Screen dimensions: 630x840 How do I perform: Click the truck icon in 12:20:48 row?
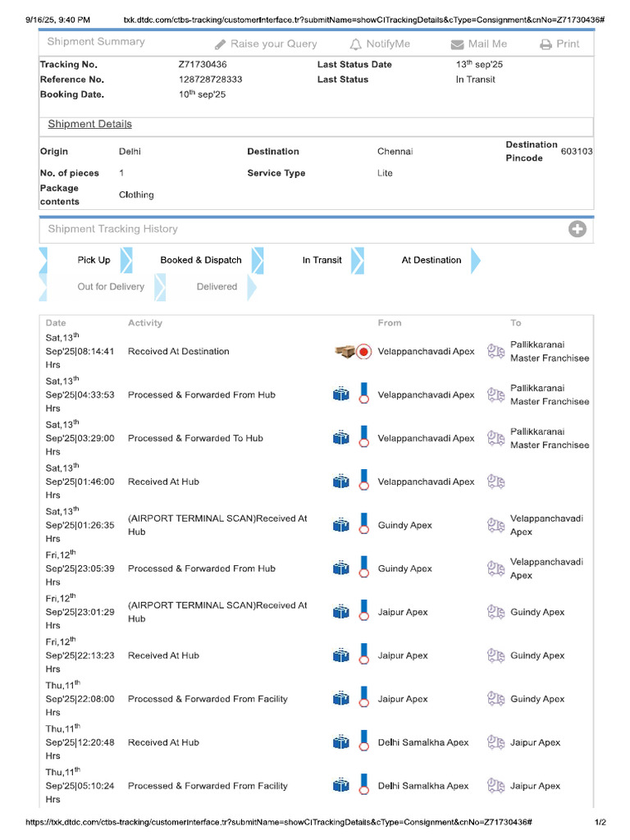(x=495, y=742)
